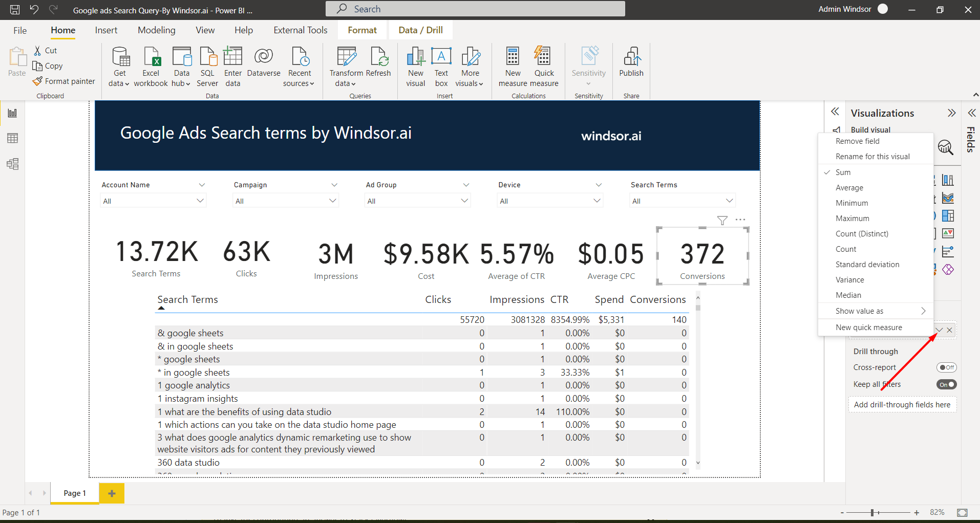Screen dimensions: 980x523
Task: Insert a Text box
Action: pyautogui.click(x=441, y=67)
